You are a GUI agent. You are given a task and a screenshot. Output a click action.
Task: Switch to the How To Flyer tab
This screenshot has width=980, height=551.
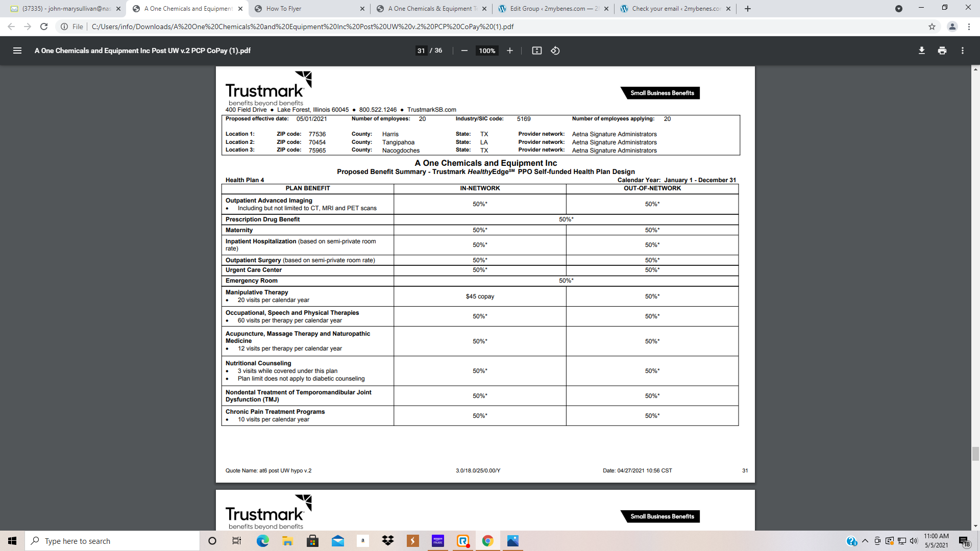(309, 9)
